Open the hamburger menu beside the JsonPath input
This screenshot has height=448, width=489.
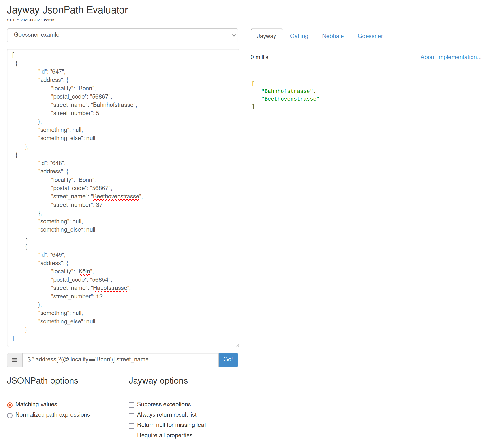15,360
